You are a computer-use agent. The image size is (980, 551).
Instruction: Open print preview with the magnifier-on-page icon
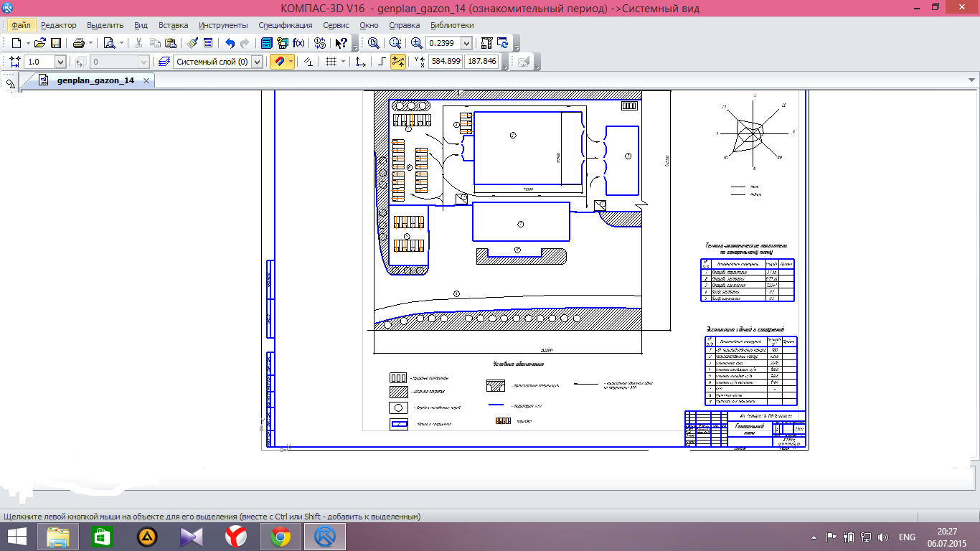108,43
